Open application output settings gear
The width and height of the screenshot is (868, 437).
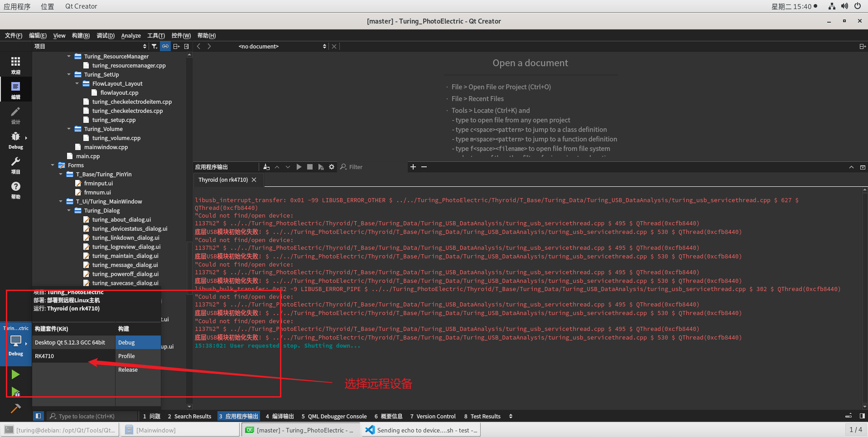click(x=332, y=167)
